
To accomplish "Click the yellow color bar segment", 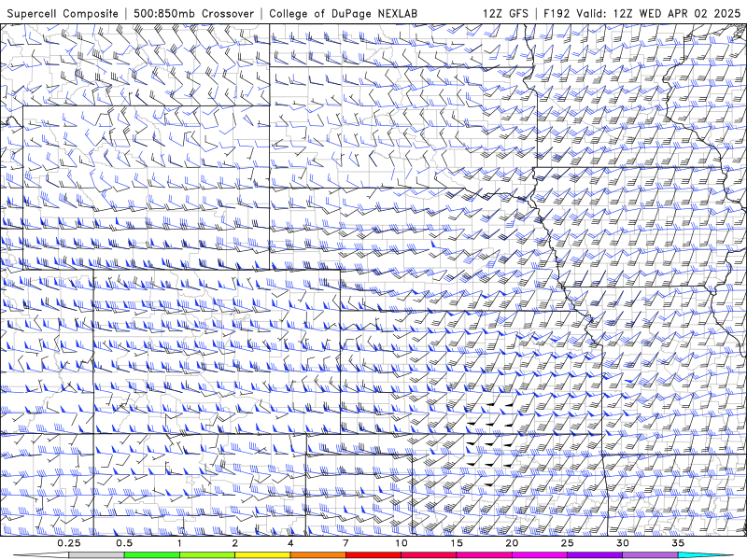I will (262, 555).
